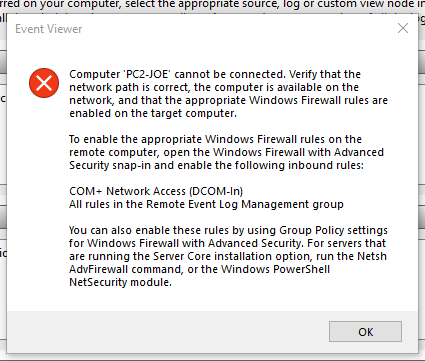The image size is (425, 361).
Task: Click the Group Policy settings paragraph
Action: [228, 256]
